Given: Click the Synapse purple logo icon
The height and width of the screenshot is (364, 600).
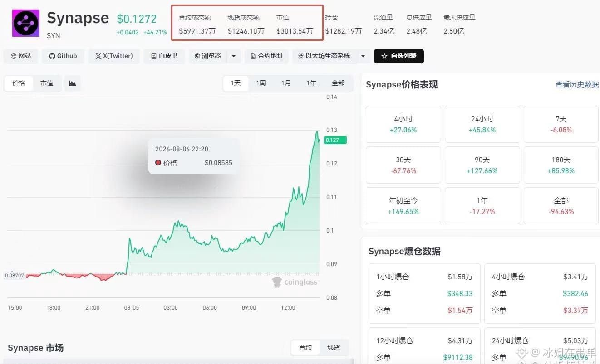Looking at the screenshot, I should coord(26,23).
